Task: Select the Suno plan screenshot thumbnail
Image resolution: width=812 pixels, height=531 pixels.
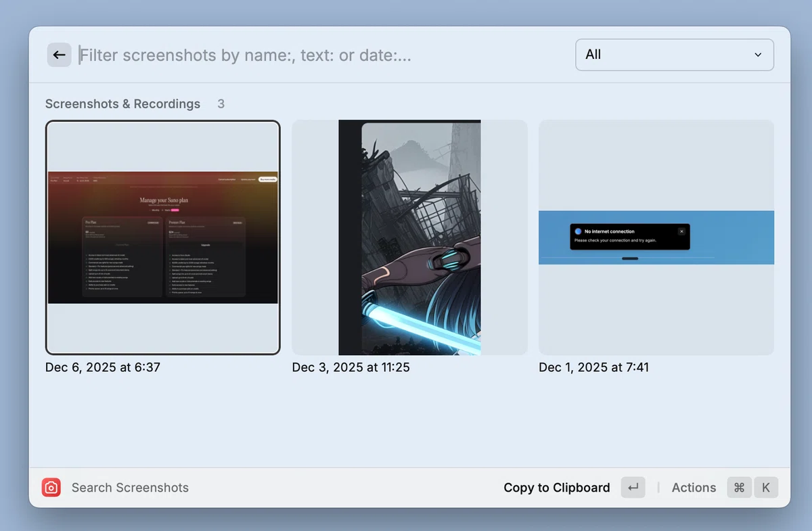Action: click(x=162, y=237)
